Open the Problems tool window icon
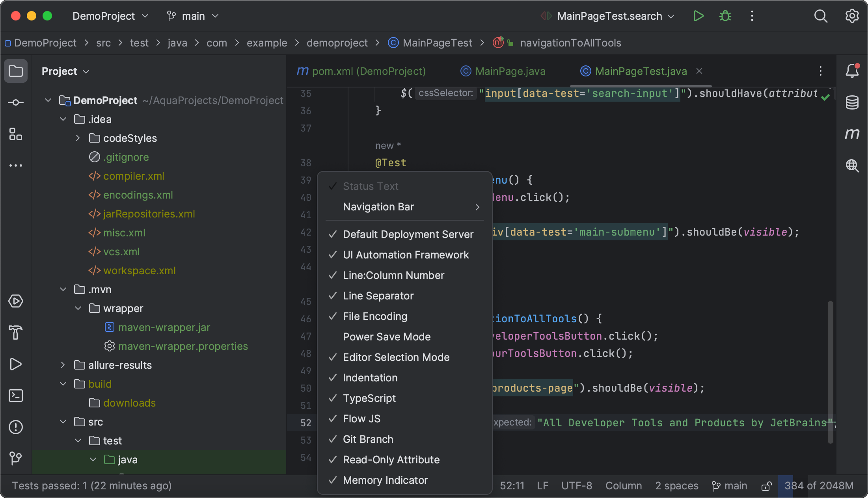 pyautogui.click(x=16, y=427)
